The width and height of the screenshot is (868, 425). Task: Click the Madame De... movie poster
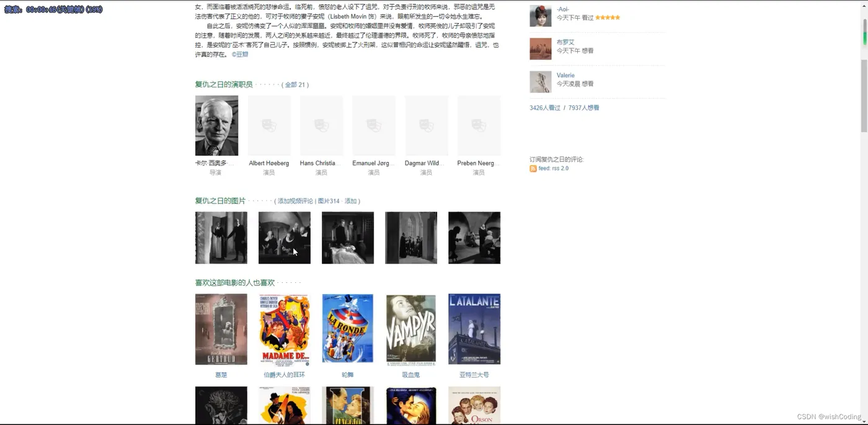click(x=284, y=329)
